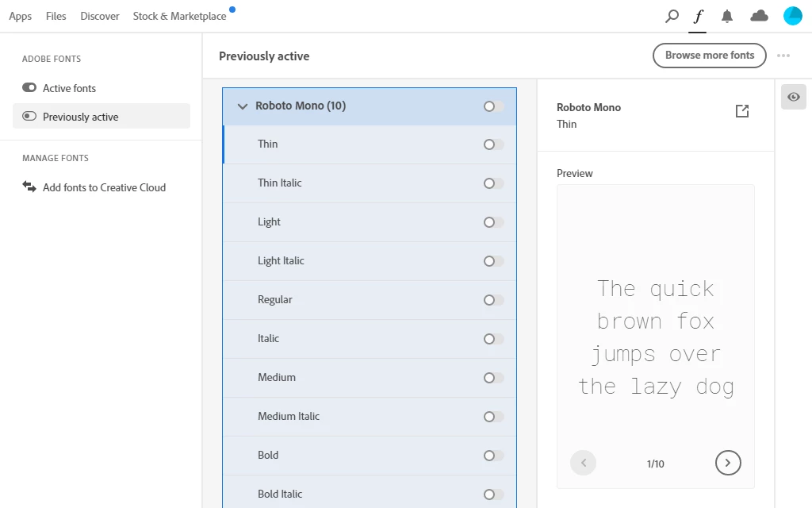The height and width of the screenshot is (508, 812).
Task: Open the Apps tab
Action: click(20, 16)
